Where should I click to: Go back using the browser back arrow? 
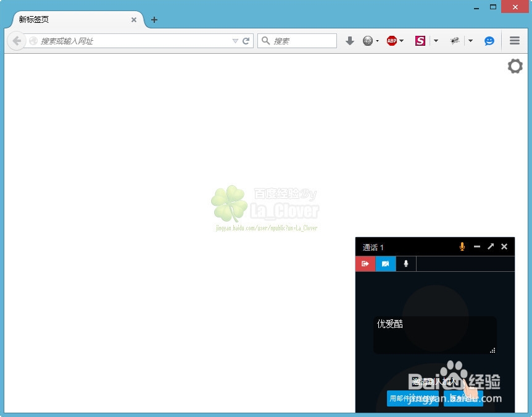coord(16,41)
